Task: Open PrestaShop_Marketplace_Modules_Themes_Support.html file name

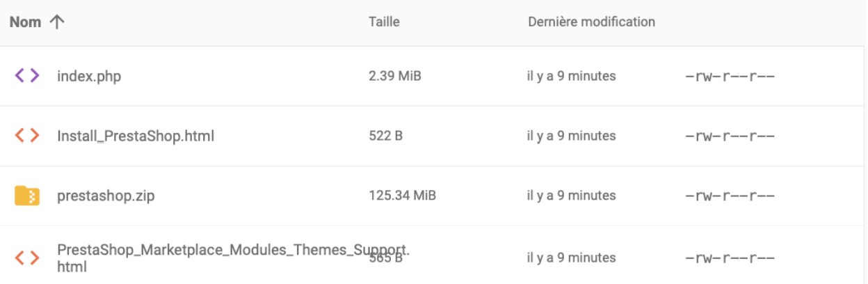Action: (234, 258)
